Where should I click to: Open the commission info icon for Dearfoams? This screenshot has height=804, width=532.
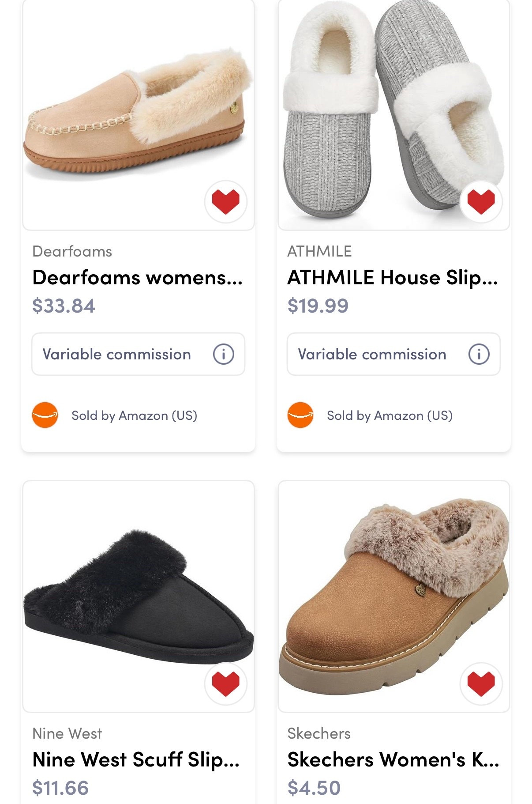224,355
